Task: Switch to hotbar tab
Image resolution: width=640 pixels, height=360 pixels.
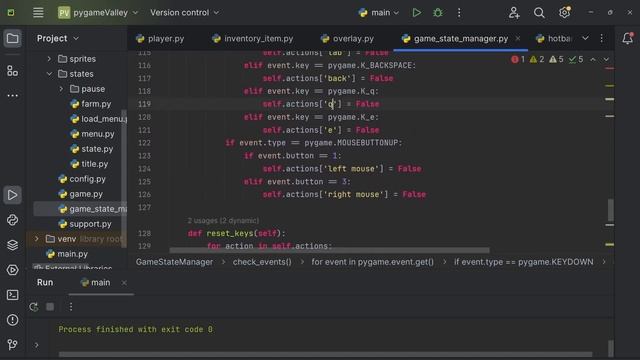Action: coord(554,38)
